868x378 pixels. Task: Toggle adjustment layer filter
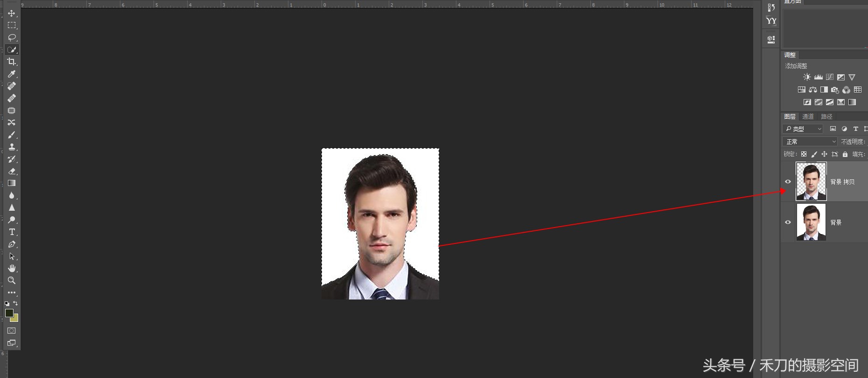coord(844,129)
